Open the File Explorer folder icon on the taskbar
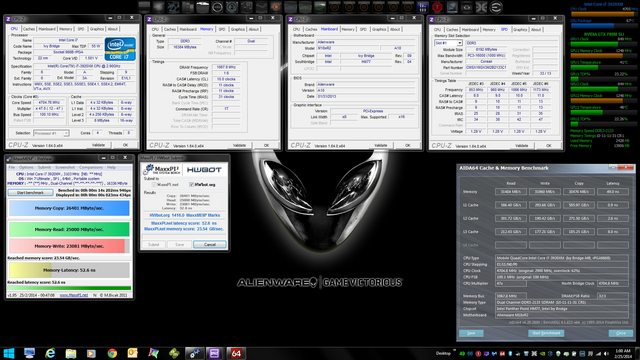The width and height of the screenshot is (640, 360). 71,353
